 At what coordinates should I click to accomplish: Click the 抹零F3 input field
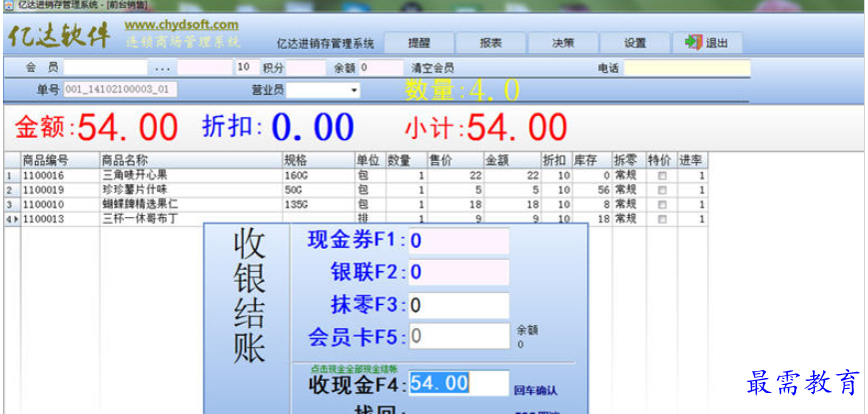pos(458,305)
